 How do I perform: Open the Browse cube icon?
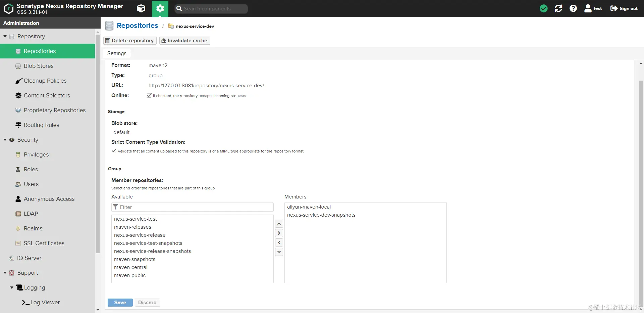pyautogui.click(x=141, y=8)
